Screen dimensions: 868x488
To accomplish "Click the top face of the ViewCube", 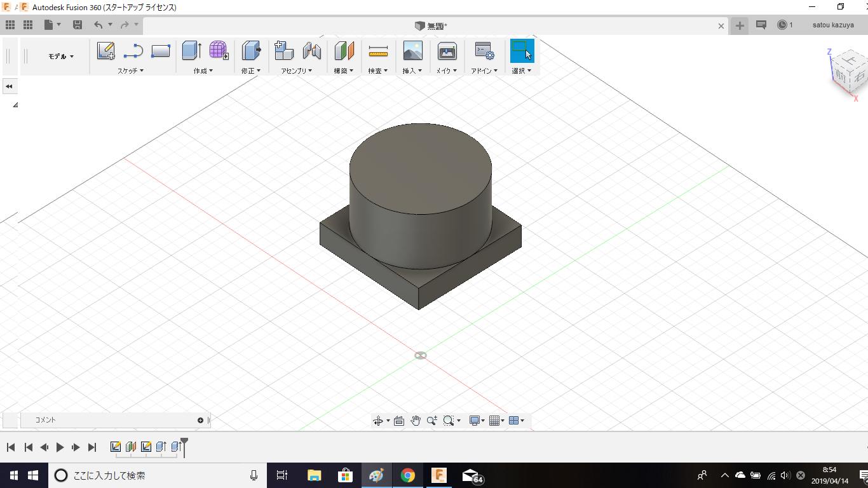I will click(849, 61).
